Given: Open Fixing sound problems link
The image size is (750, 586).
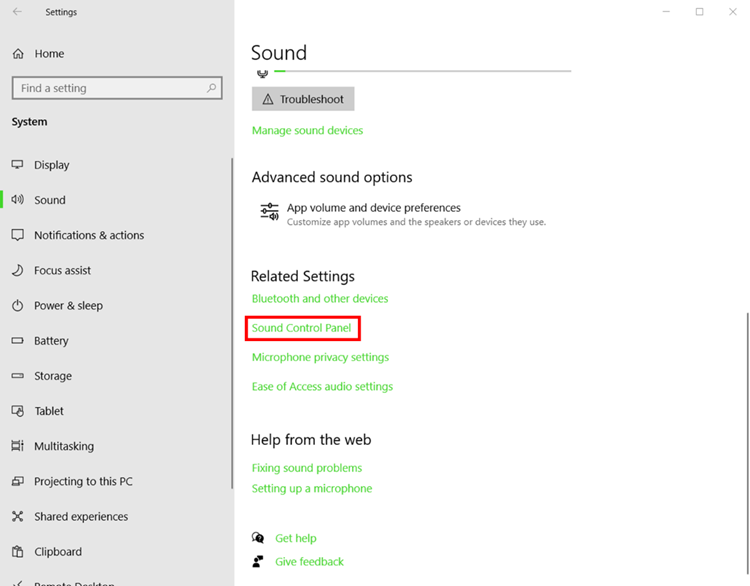Looking at the screenshot, I should coord(307,468).
